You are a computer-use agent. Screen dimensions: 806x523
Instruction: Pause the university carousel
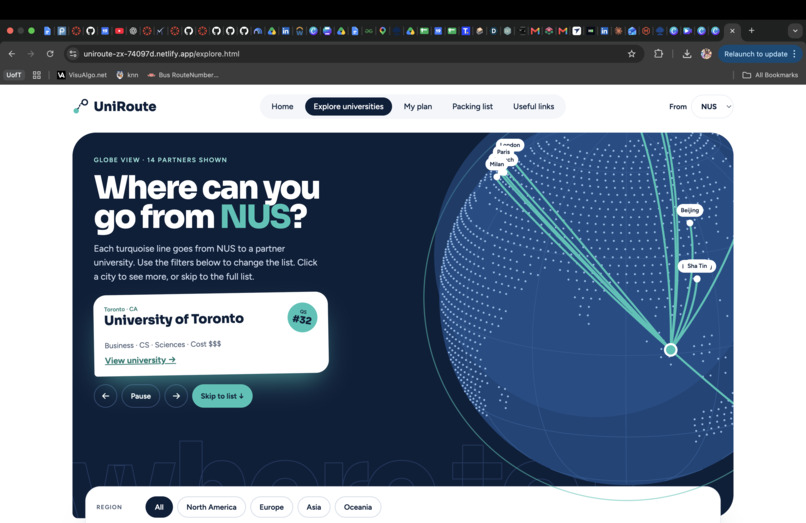tap(141, 396)
